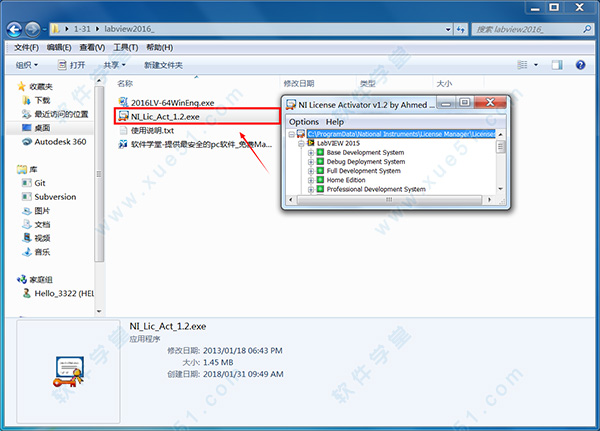Refresh the folder view next to address bar
The width and height of the screenshot is (600, 431).
[460, 29]
